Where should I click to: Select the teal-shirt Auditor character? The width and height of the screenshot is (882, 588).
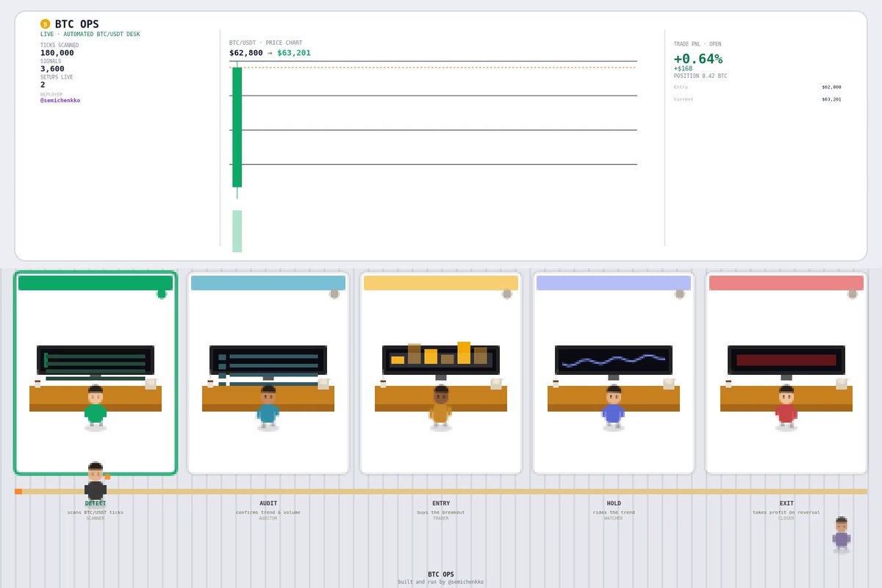[268, 408]
